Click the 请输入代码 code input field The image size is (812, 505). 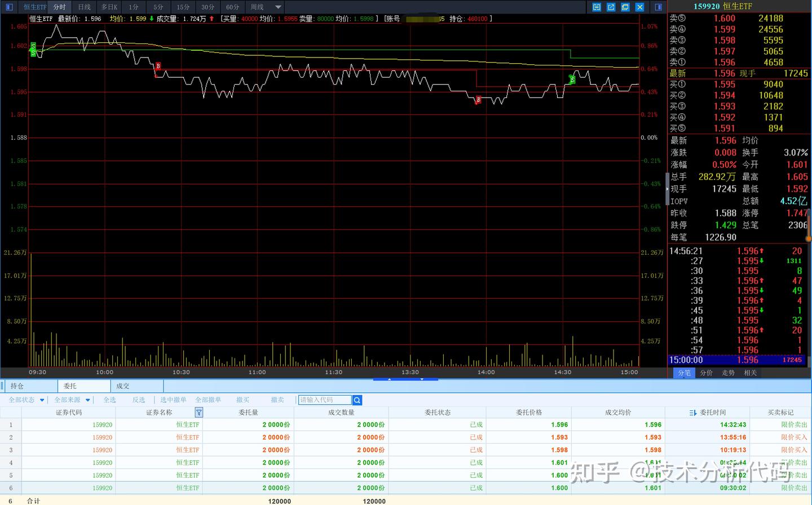tap(325, 400)
